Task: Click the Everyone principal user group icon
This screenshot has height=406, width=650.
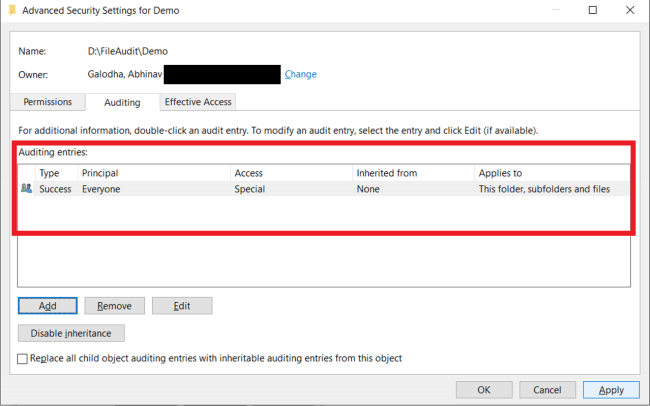Action: pos(27,189)
